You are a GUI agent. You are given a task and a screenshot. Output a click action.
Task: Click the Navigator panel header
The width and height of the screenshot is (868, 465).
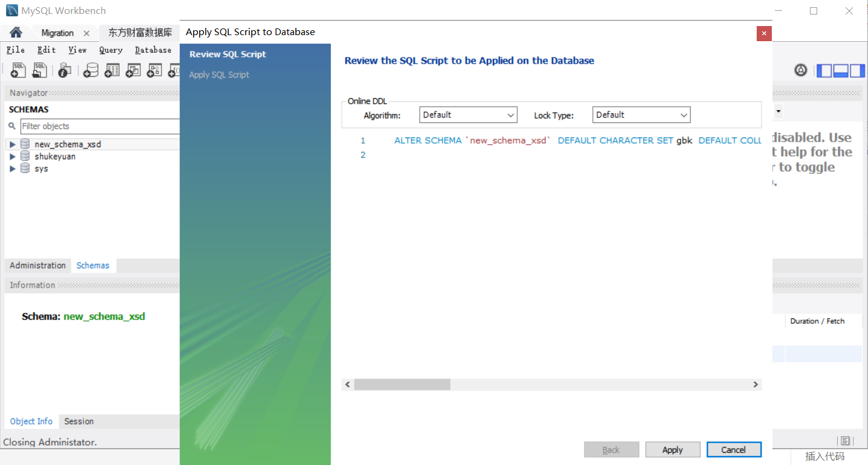point(93,93)
